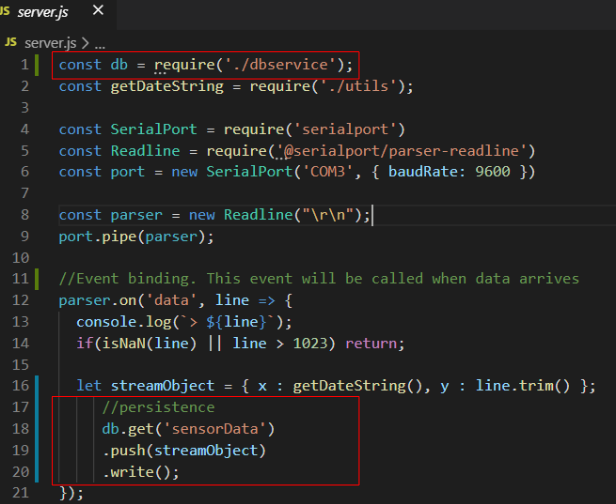Place cursor on './dbservice' string
The image size is (616, 504).
281,64
